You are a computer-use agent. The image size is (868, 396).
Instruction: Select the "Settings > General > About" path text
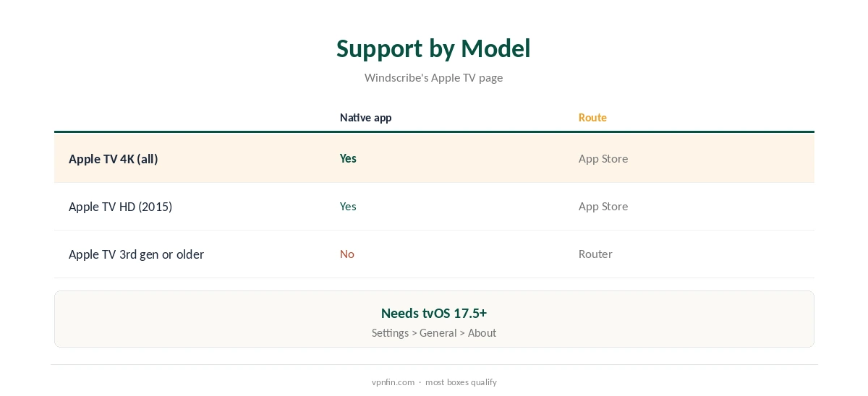[434, 333]
